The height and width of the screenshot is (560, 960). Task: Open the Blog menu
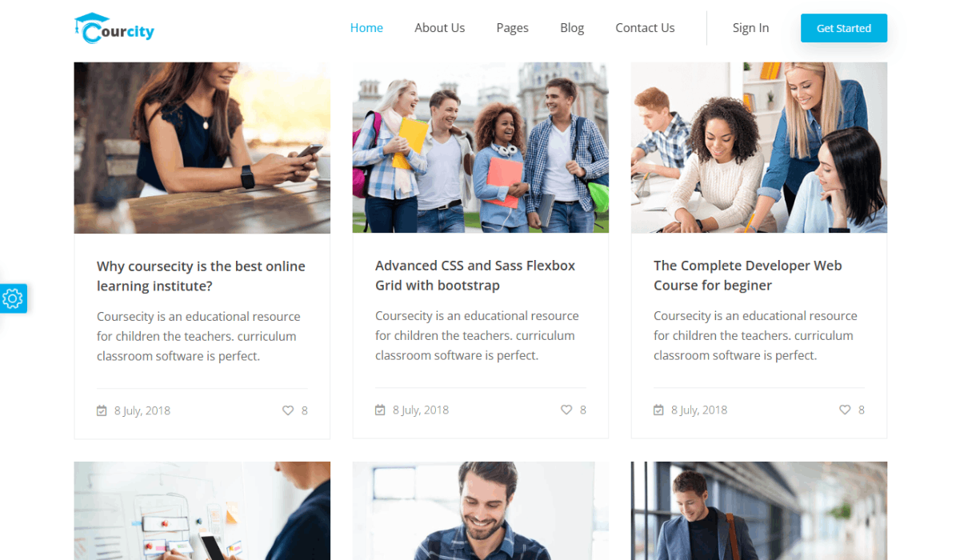click(x=572, y=28)
